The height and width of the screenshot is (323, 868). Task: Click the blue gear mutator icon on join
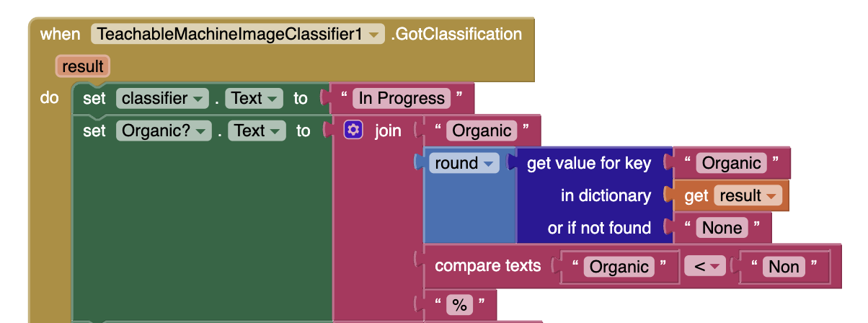tap(353, 130)
